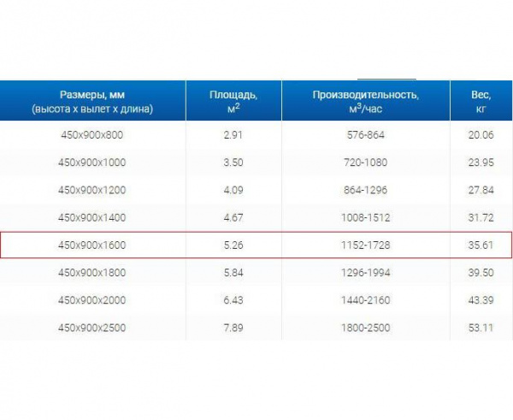This screenshot has height=420, width=513.
Task: Select the cell '450x900x800'
Action: tap(92, 135)
